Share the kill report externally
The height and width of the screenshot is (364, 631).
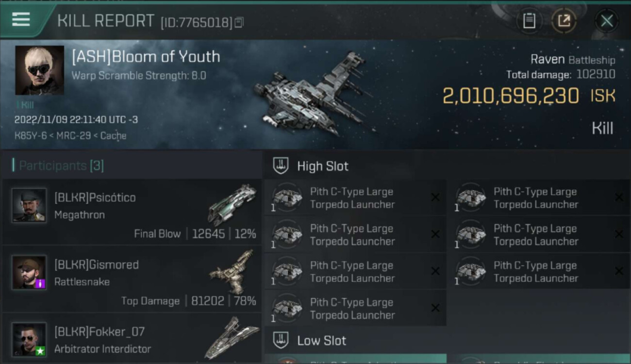564,20
